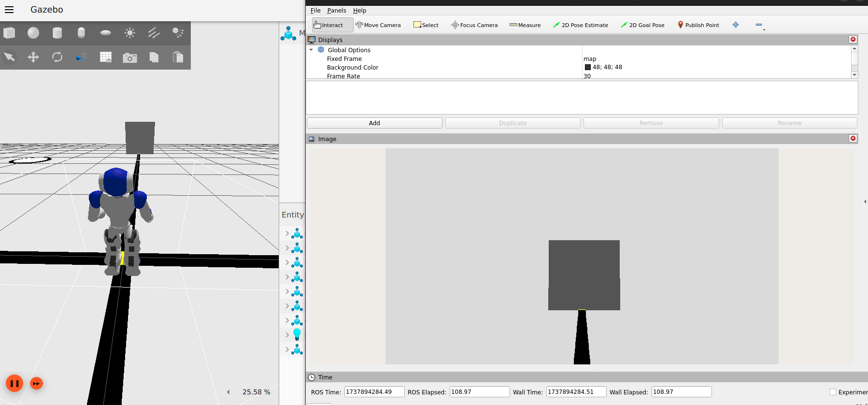Click the Add display button
This screenshot has width=868, height=405.
pos(374,123)
